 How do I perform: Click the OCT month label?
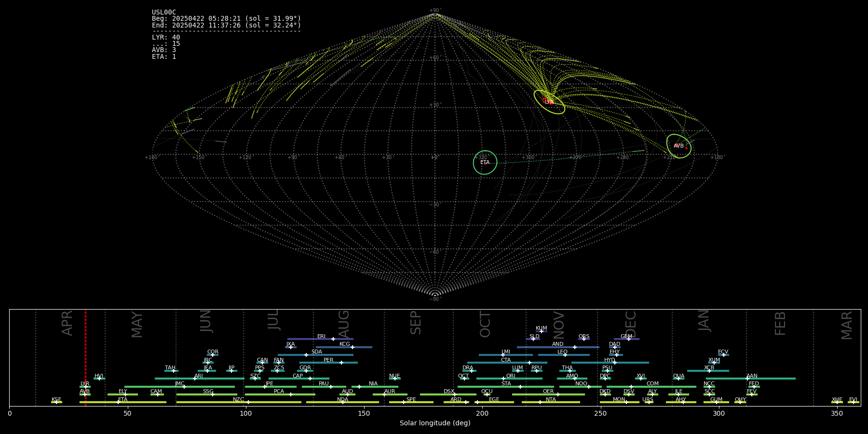(x=485, y=325)
